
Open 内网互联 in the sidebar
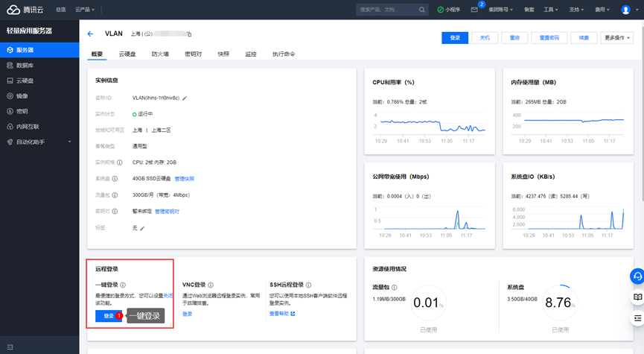coord(39,127)
